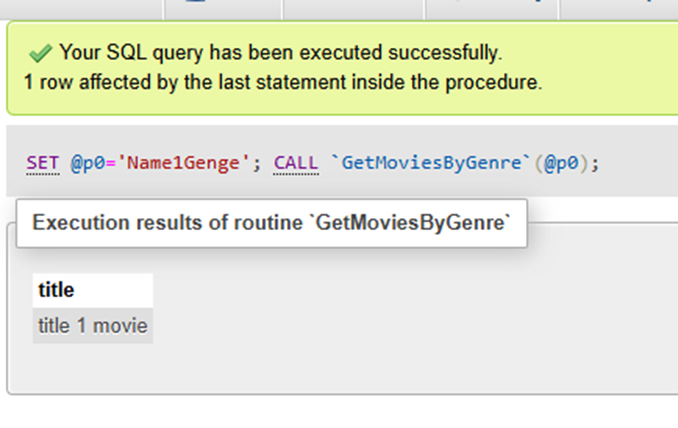This screenshot has height=428, width=678.
Task: Select the 'title 1 movie' result cell
Action: pyautogui.click(x=93, y=326)
